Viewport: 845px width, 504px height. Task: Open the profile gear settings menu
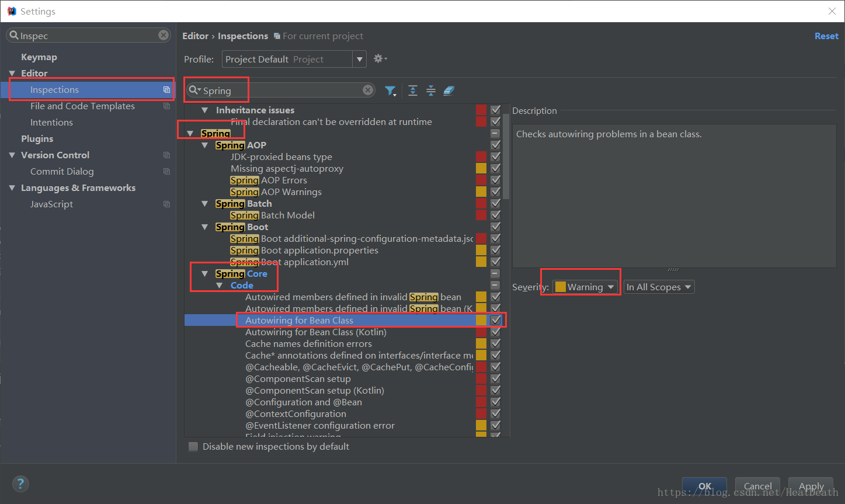[380, 59]
